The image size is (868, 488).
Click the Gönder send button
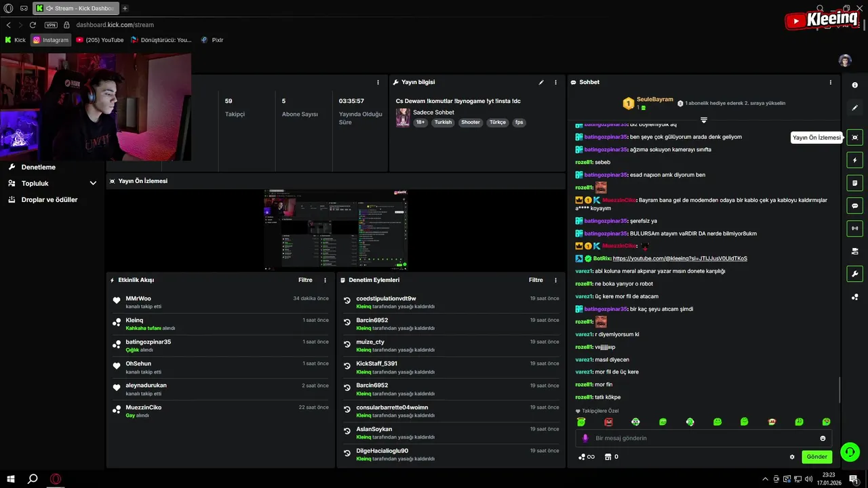tap(816, 457)
